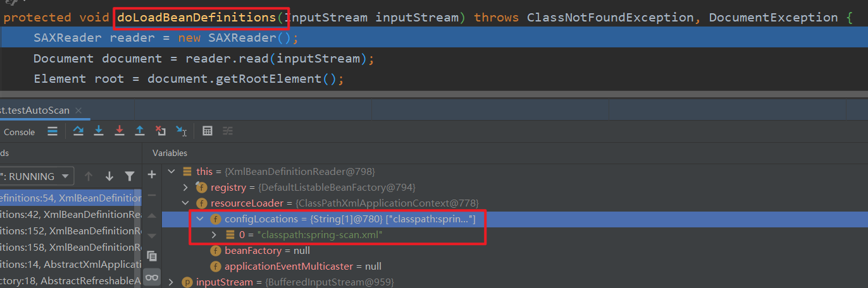The height and width of the screenshot is (288, 868).
Task: Click the Show Execution Point icon
Action: pos(53,131)
